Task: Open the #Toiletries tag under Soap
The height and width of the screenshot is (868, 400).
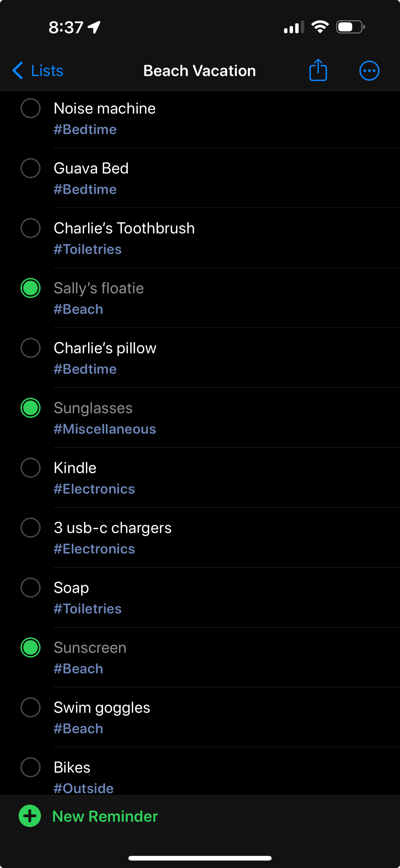Action: tap(87, 608)
